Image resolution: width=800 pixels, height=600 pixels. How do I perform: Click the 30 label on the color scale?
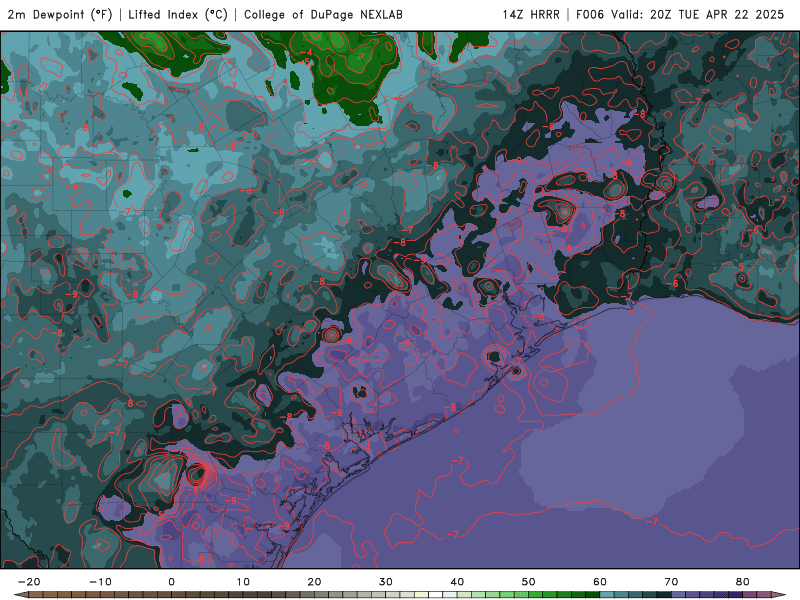coord(386,582)
